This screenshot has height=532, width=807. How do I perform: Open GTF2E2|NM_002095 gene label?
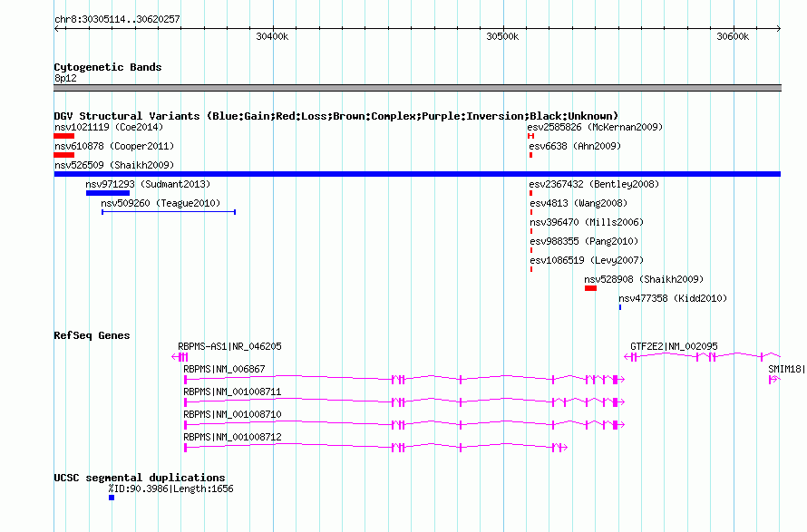[674, 346]
